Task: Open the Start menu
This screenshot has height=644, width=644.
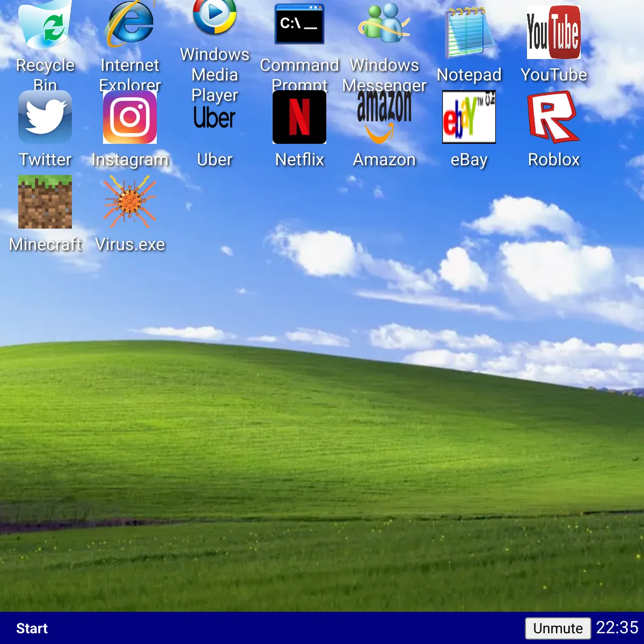Action: click(x=32, y=628)
